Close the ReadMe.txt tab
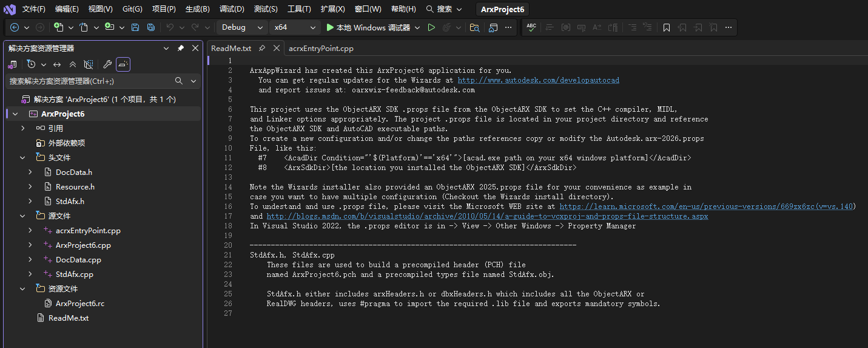Screen dimensions: 868x348 point(276,49)
